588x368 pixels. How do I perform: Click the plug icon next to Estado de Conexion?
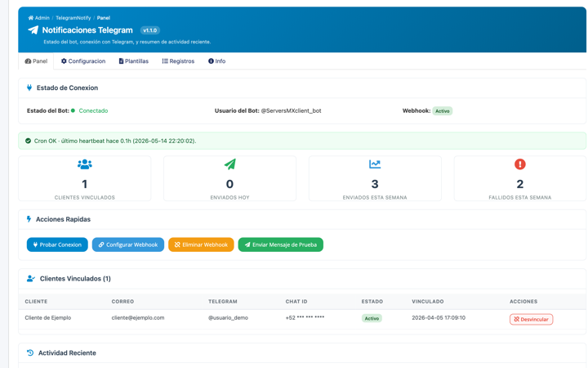tap(29, 88)
